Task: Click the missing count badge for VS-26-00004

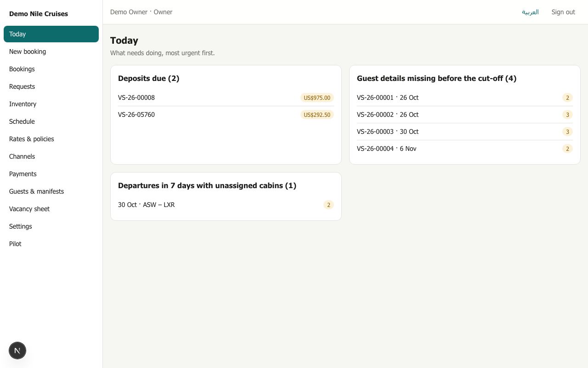Action: click(567, 149)
